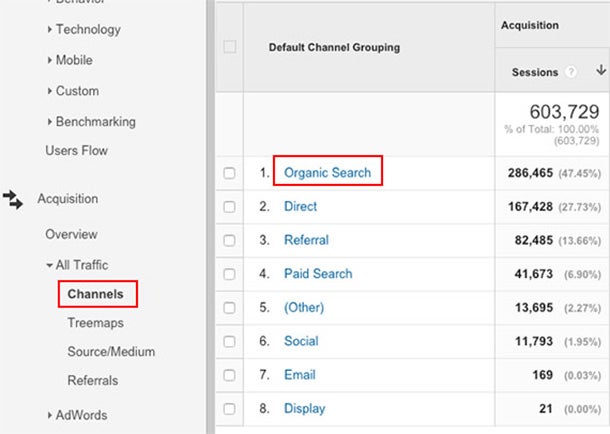
Task: Open the Display channel link
Action: 305,409
